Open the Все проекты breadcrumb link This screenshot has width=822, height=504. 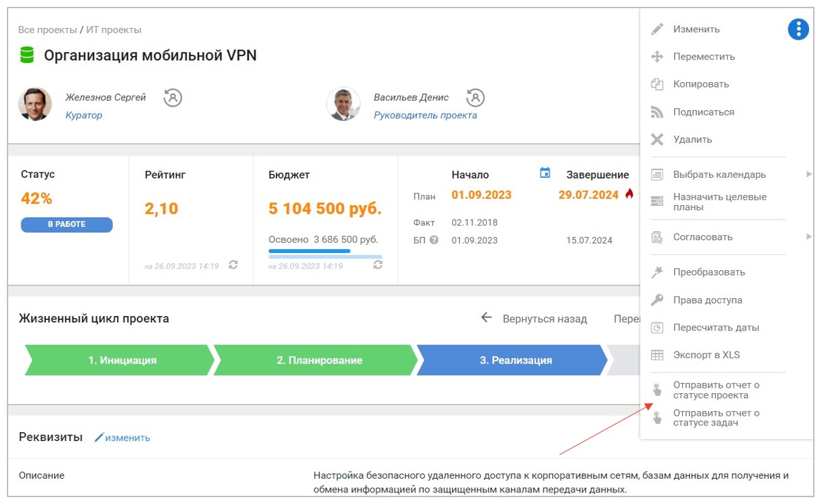click(x=47, y=30)
